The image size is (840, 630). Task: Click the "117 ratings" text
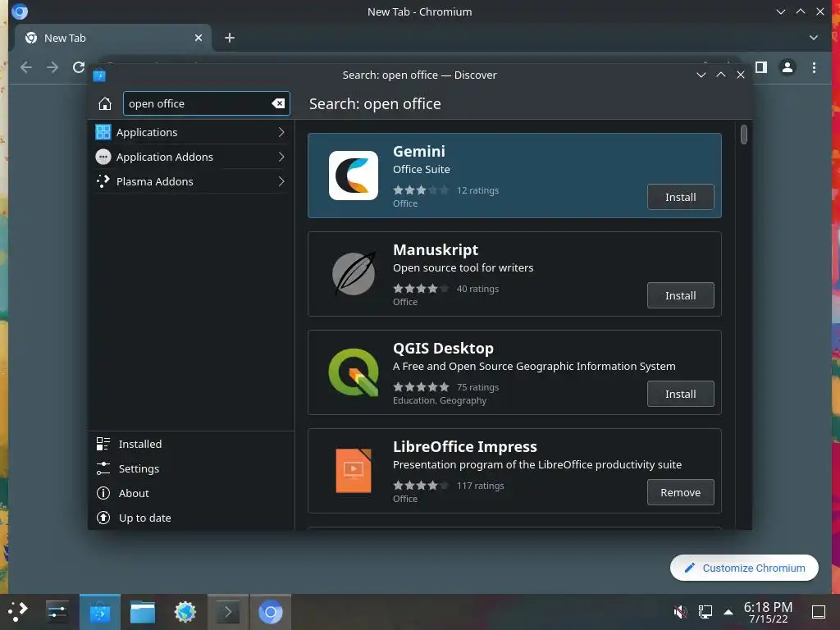[x=480, y=486]
